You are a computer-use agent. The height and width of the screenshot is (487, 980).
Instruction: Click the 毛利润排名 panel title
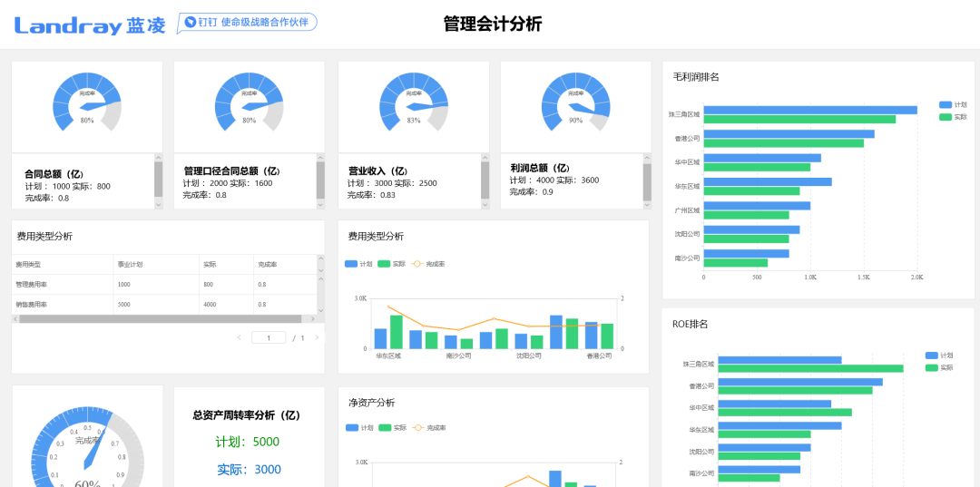coord(696,77)
